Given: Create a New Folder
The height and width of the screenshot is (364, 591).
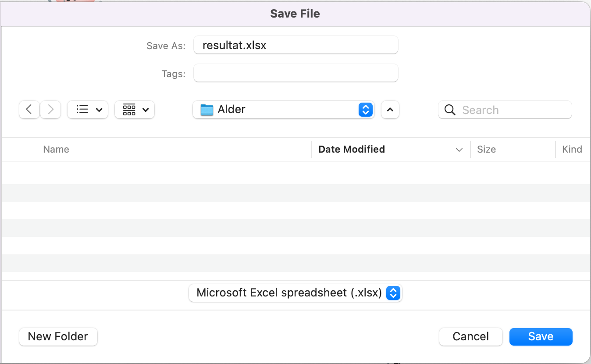Looking at the screenshot, I should 58,337.
